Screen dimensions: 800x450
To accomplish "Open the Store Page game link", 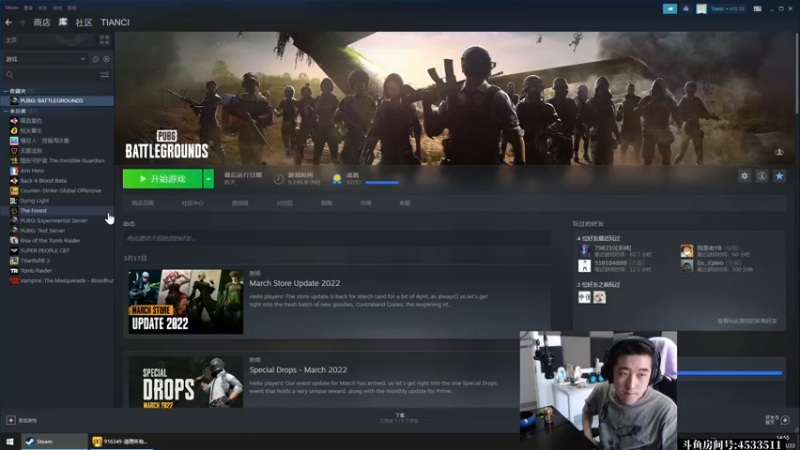I will pos(142,203).
